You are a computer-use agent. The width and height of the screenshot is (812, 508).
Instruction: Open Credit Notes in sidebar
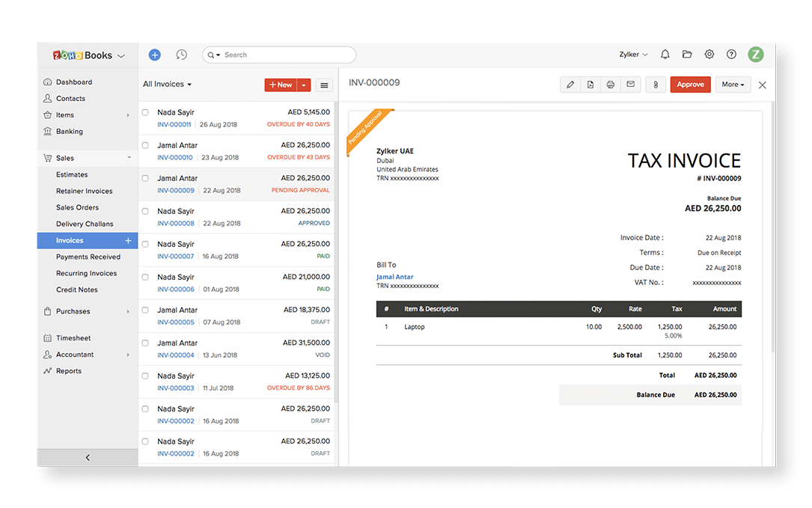click(76, 290)
